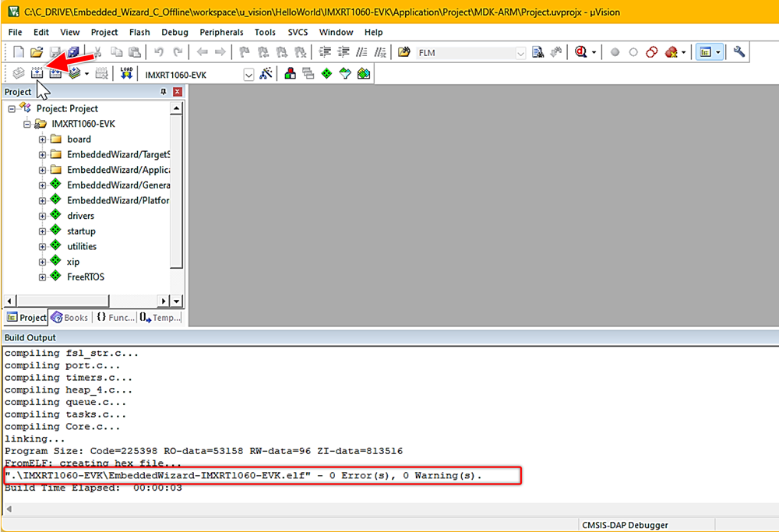The image size is (779, 532).
Task: Click the Build target icon
Action: point(37,73)
